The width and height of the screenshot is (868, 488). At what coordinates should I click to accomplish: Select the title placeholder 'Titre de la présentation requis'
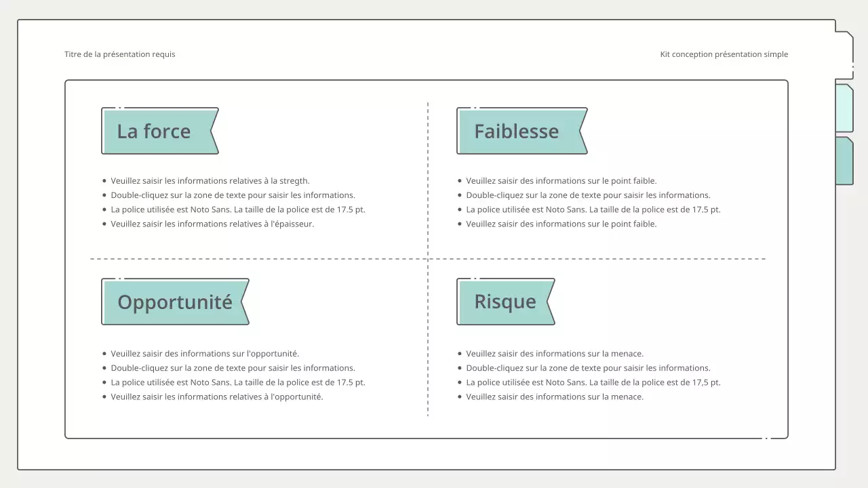[119, 54]
